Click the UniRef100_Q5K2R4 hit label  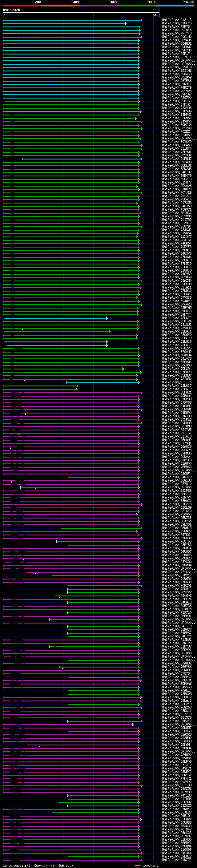pyautogui.click(x=176, y=369)
